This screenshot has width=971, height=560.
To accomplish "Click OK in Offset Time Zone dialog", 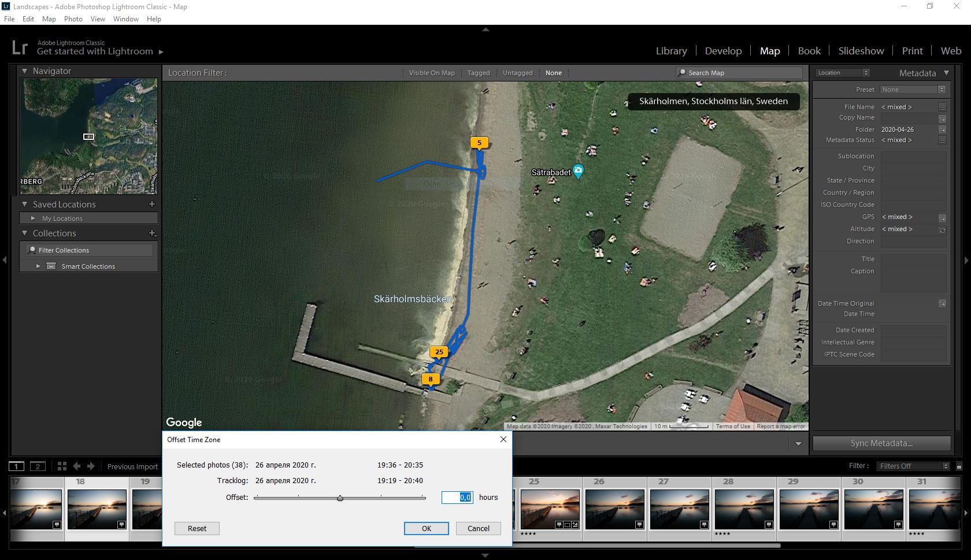I will coord(427,528).
